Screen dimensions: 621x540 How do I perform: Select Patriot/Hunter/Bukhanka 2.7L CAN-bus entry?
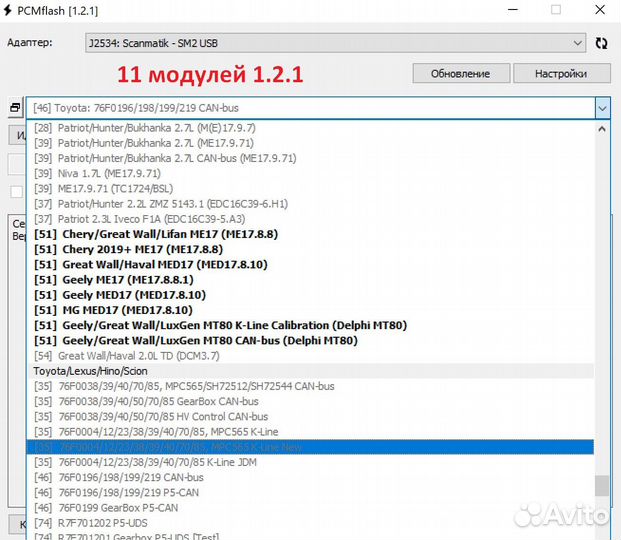[310, 158]
